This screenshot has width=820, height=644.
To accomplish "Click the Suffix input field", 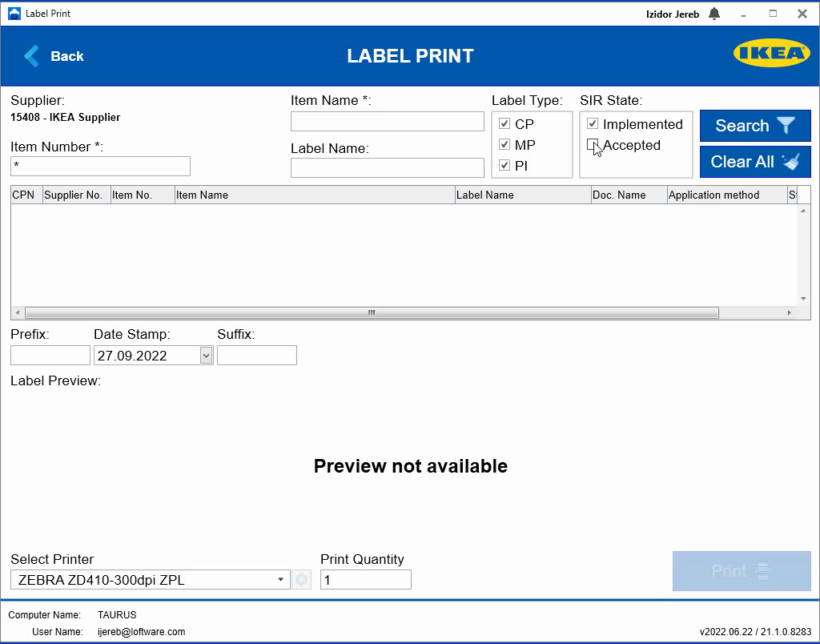I will click(257, 355).
